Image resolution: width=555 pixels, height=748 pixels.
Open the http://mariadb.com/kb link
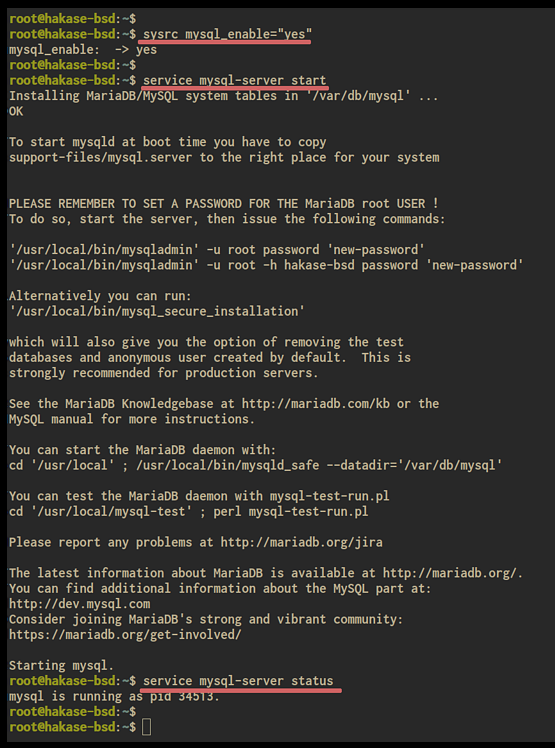point(315,404)
